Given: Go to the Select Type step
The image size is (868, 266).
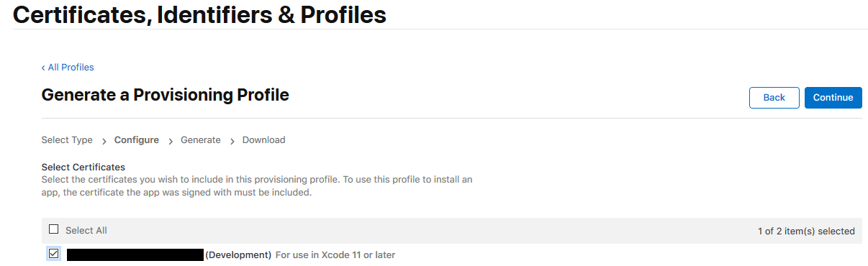Looking at the screenshot, I should pyautogui.click(x=67, y=140).
